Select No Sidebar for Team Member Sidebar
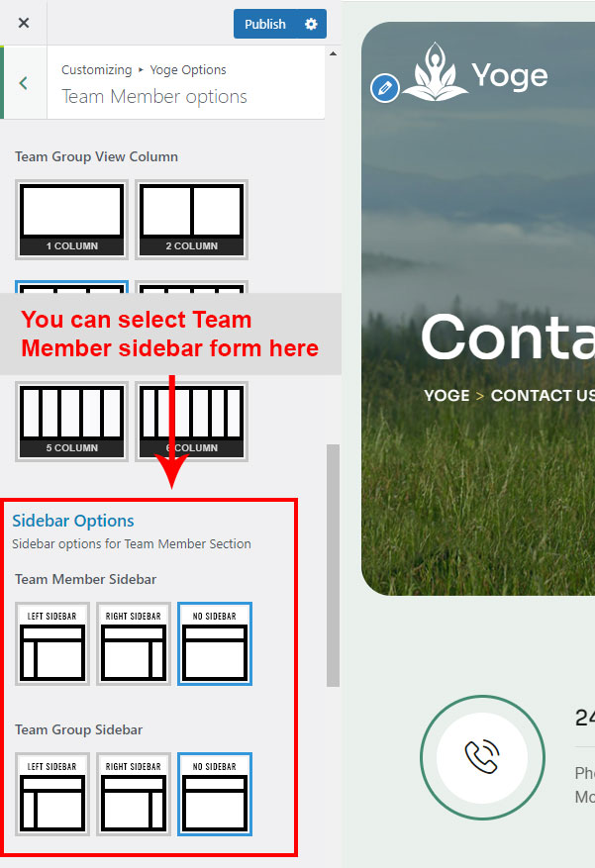The image size is (595, 868). coord(215,643)
